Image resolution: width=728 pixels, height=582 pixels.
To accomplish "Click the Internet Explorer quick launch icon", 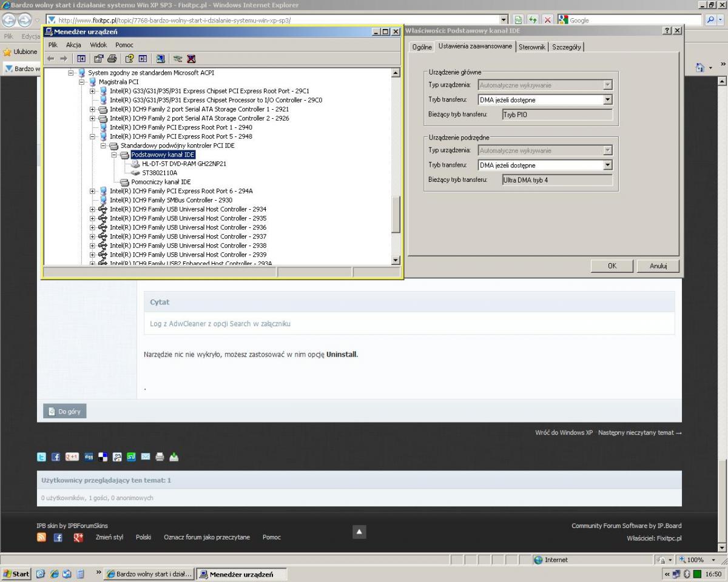I will 54,574.
